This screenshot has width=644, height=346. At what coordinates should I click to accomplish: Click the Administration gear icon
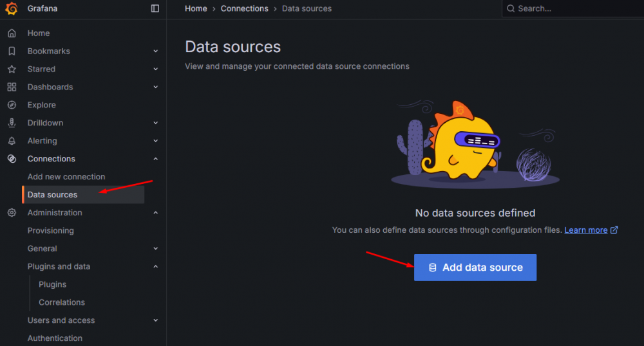click(x=12, y=213)
